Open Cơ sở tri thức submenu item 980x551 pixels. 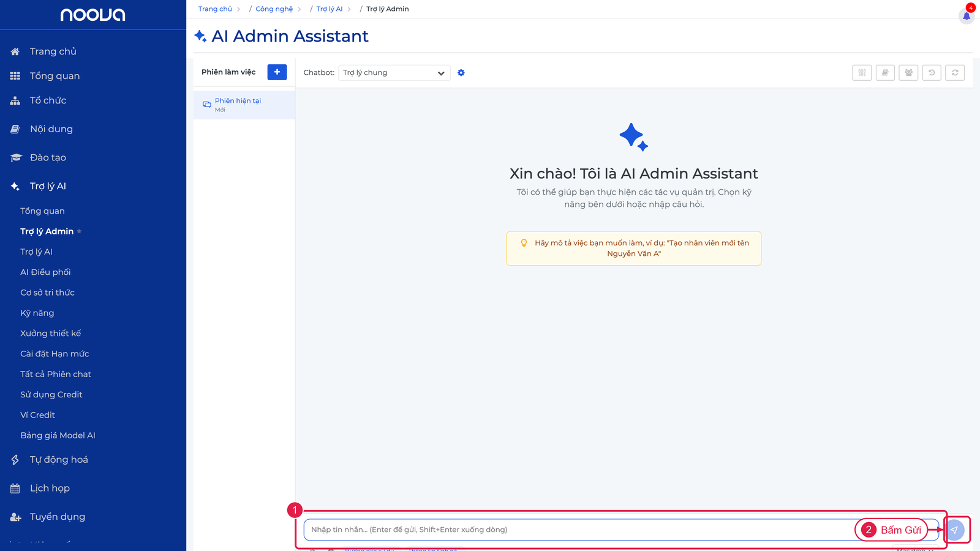click(47, 293)
